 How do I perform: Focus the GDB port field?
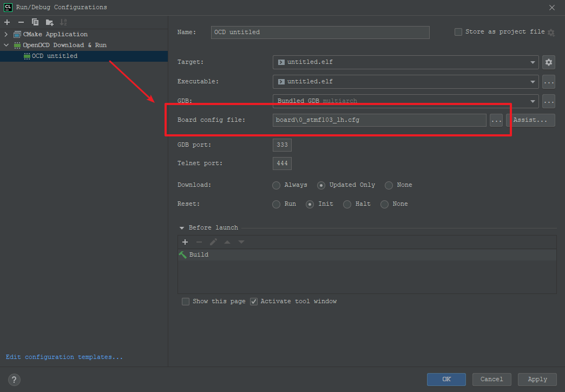(x=282, y=145)
